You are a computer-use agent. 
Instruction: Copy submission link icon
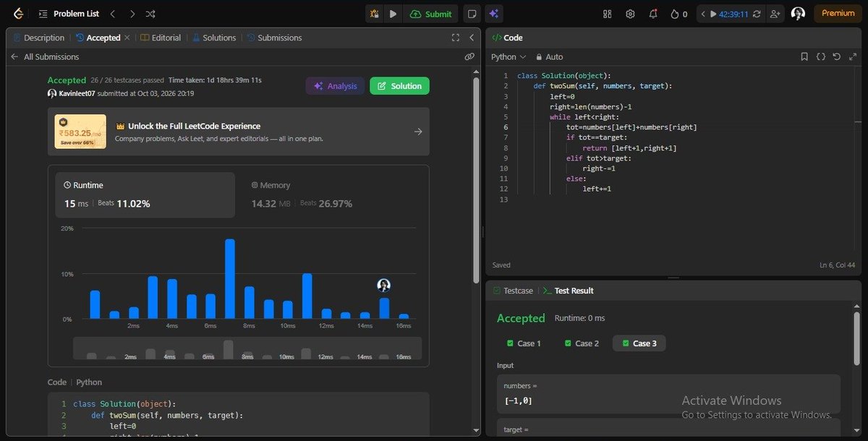point(469,56)
